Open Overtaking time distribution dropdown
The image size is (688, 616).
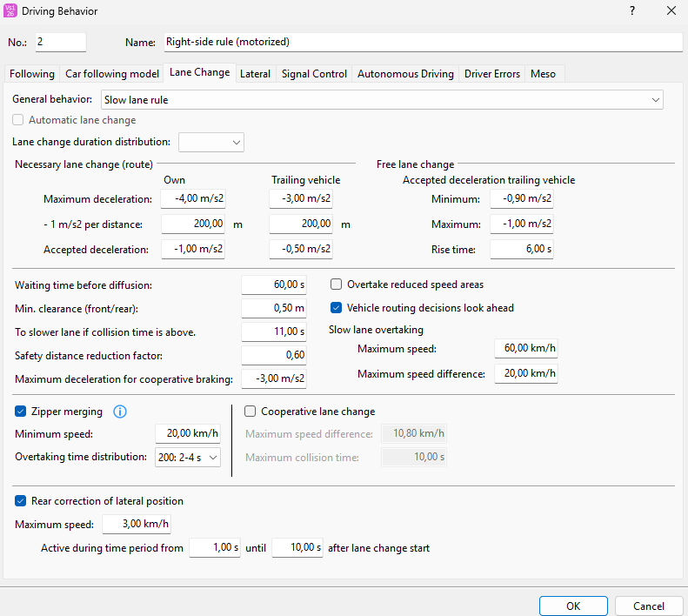[188, 457]
